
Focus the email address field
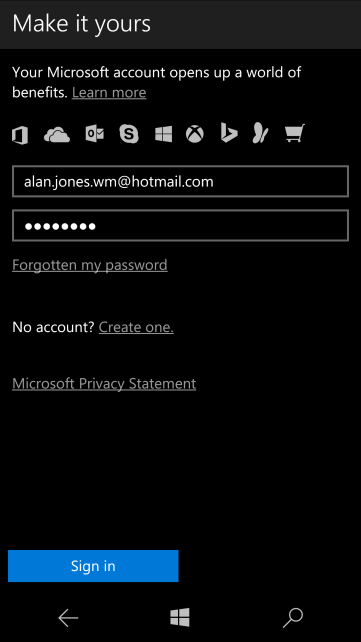[180, 181]
